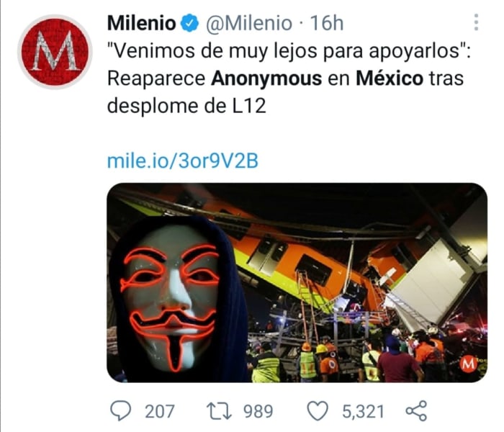Open the mile.io/3or9V2B link
The height and width of the screenshot is (432, 504).
point(183,161)
